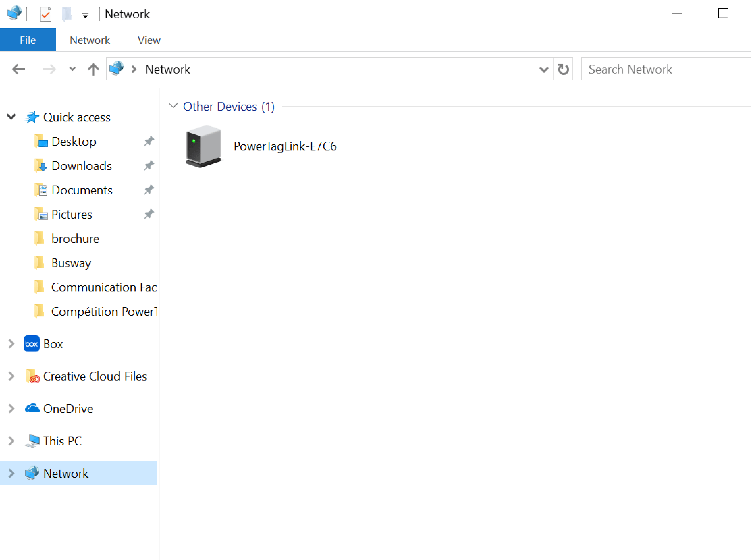Click the PowerTagLink-E7C6 device name
This screenshot has height=560, width=752.
285,146
